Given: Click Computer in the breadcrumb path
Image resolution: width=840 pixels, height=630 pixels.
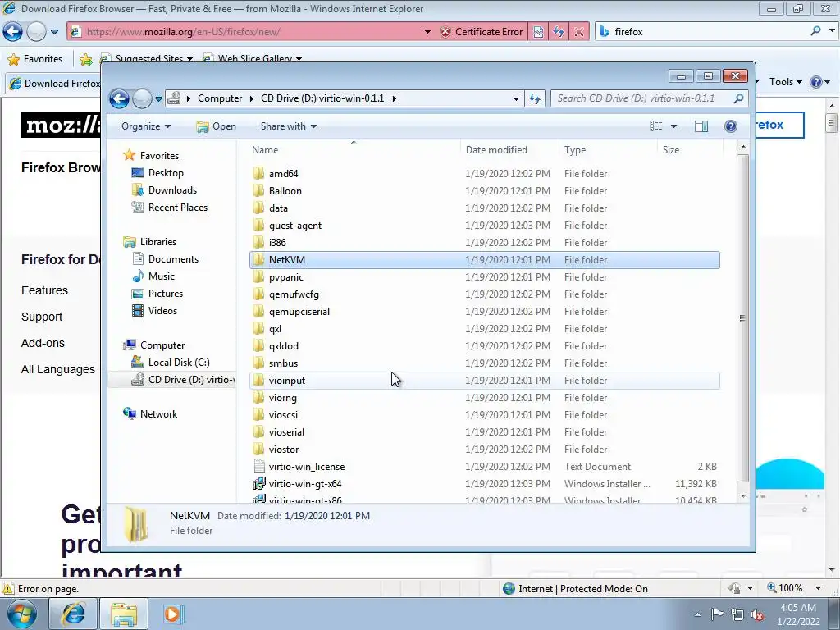Looking at the screenshot, I should 220,98.
